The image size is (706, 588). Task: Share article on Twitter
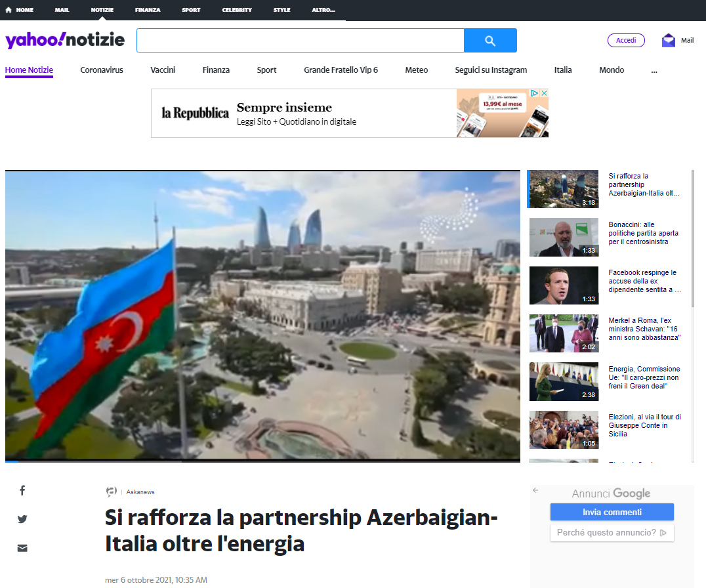click(x=22, y=518)
